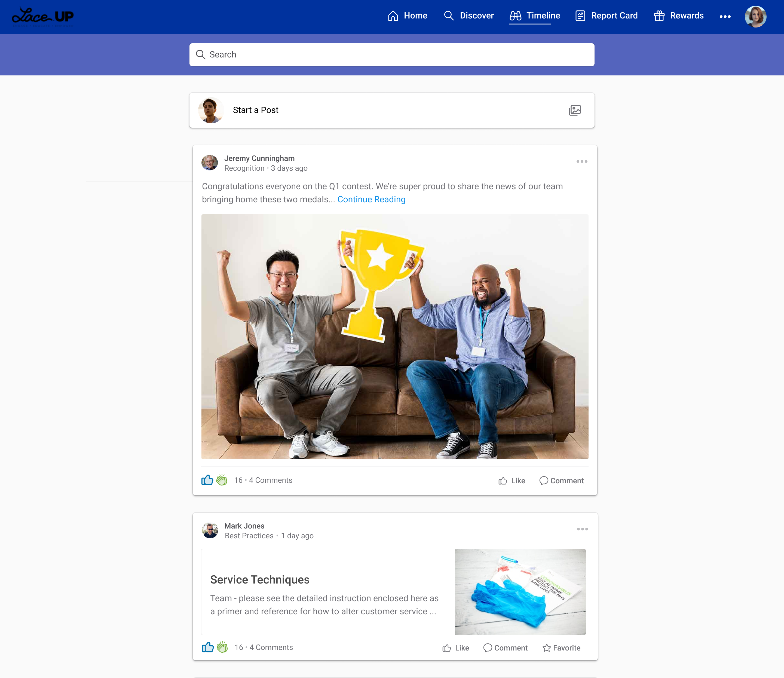Image resolution: width=784 pixels, height=678 pixels.
Task: Open the trophy celebration photo
Action: pos(395,337)
